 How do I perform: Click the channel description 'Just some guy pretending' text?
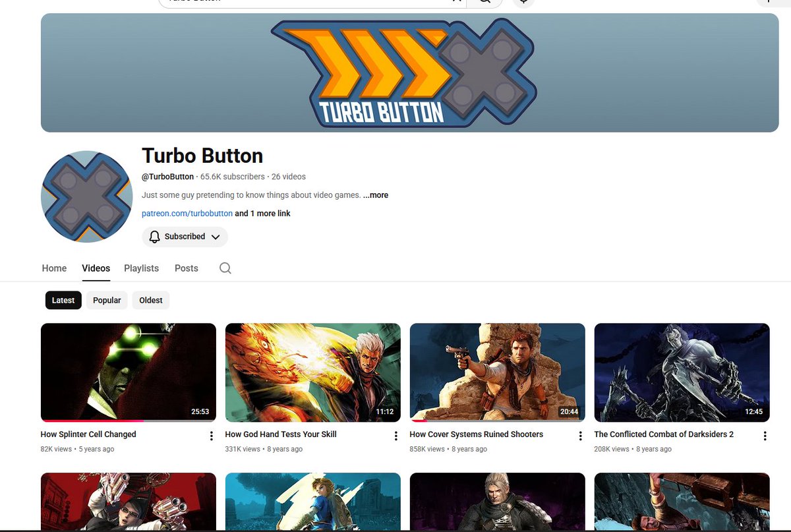tap(251, 195)
